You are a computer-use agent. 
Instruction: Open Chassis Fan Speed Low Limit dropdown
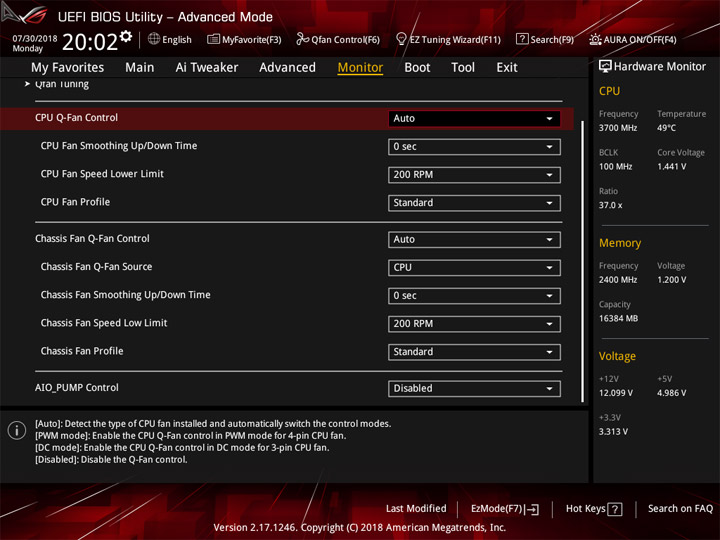[474, 324]
